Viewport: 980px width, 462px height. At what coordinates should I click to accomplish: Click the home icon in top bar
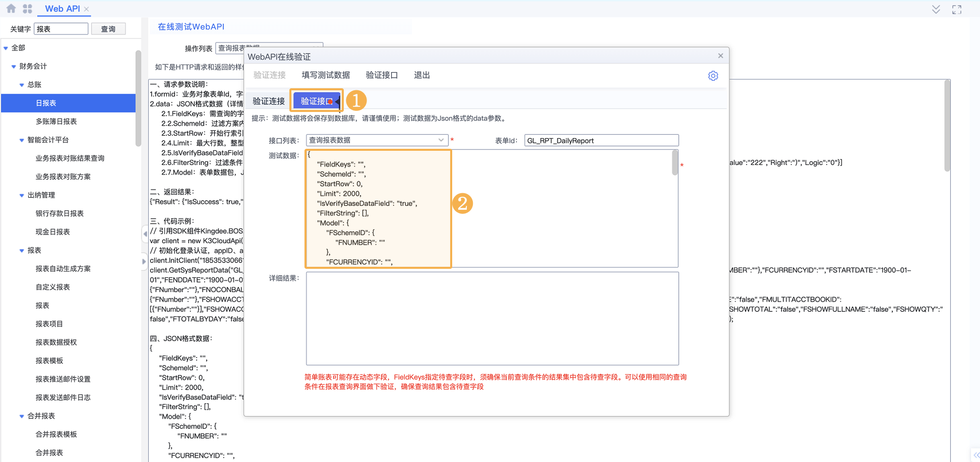pyautogui.click(x=11, y=9)
